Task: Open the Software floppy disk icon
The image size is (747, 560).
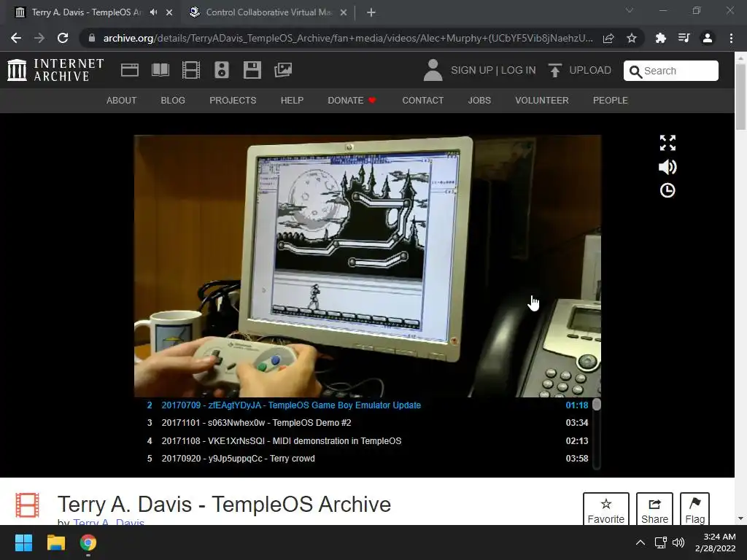Action: click(x=252, y=70)
